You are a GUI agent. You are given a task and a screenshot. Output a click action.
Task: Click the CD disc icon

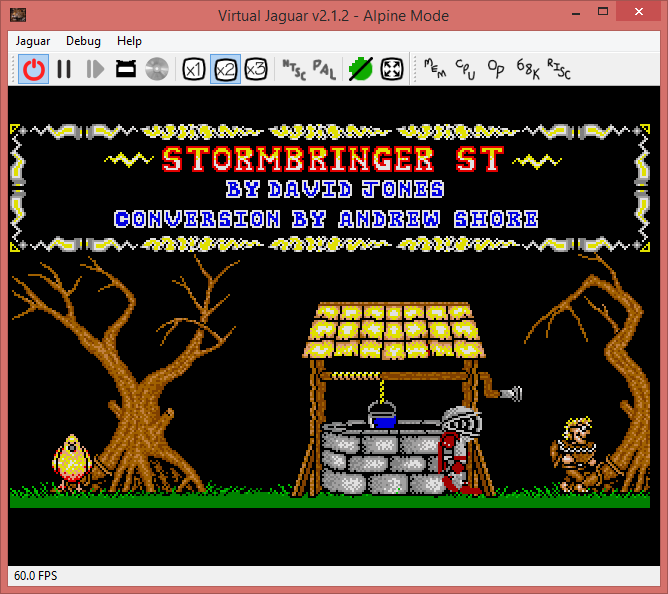[x=156, y=69]
